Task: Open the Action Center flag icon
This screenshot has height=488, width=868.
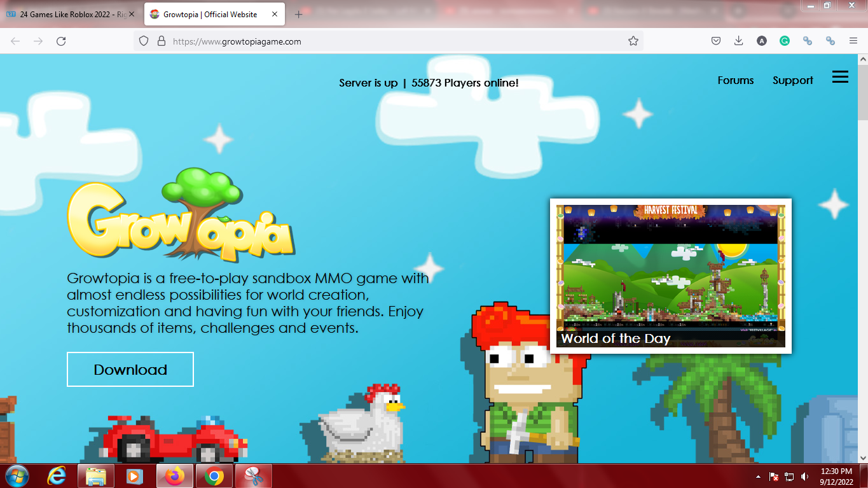Action: point(774,476)
